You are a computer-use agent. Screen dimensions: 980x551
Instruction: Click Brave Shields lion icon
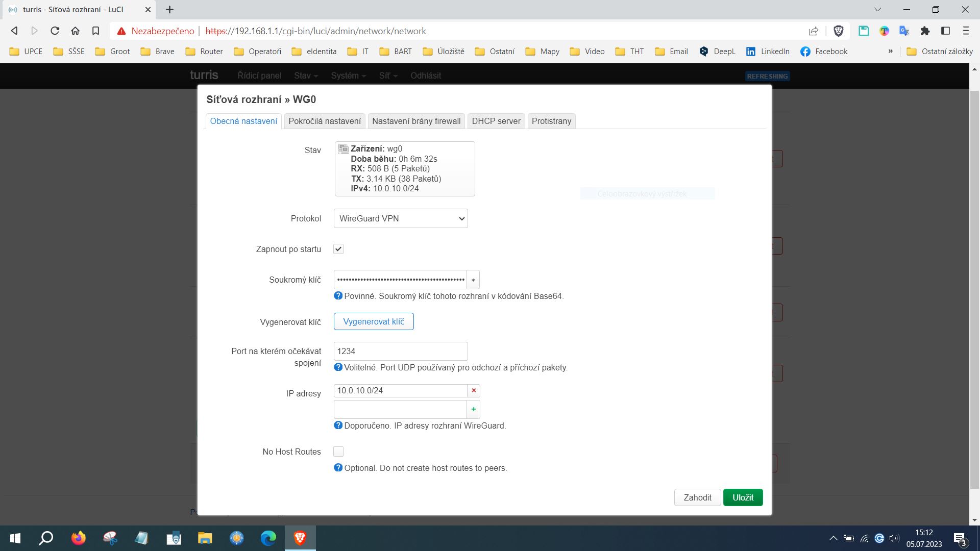coord(838,31)
